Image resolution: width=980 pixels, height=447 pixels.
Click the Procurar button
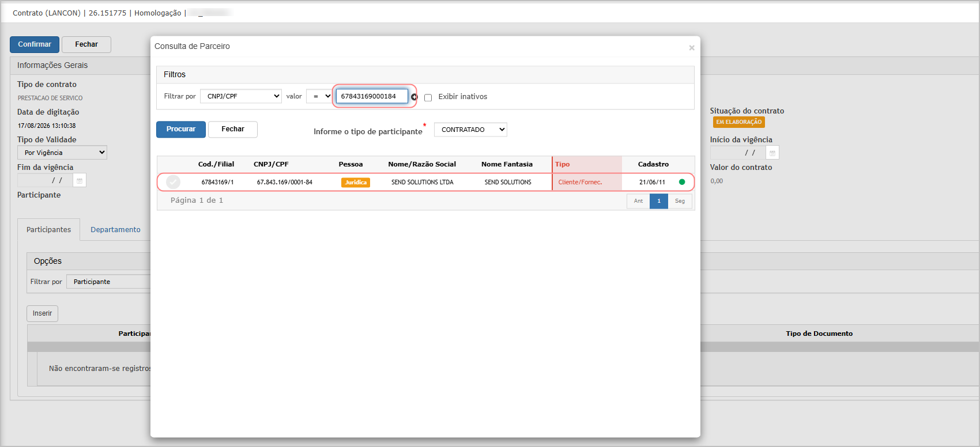click(x=181, y=129)
